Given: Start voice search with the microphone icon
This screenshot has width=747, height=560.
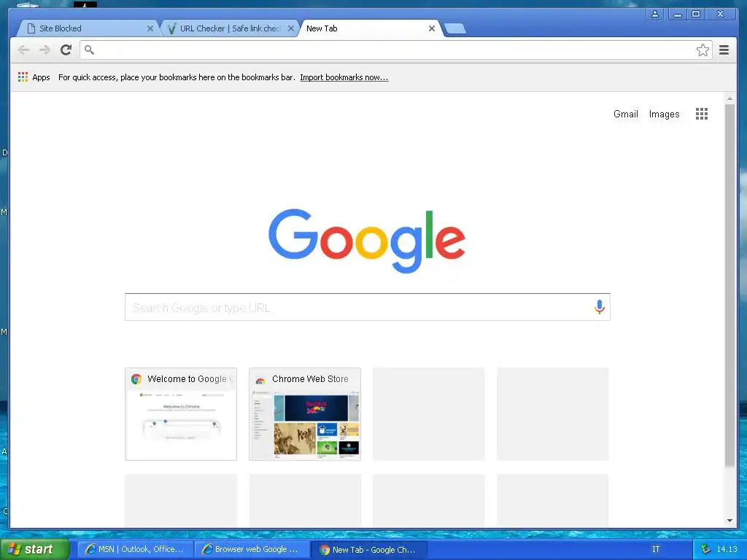Looking at the screenshot, I should [600, 307].
